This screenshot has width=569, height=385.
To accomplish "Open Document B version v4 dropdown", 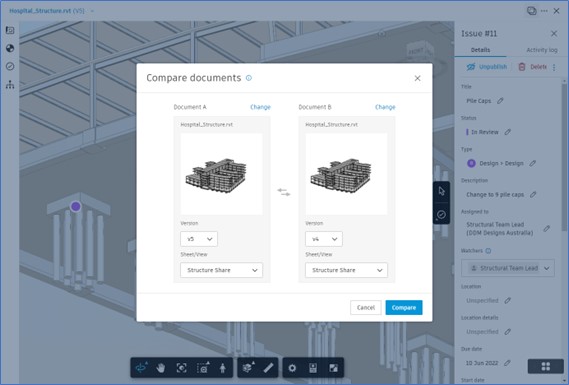I will (x=324, y=239).
